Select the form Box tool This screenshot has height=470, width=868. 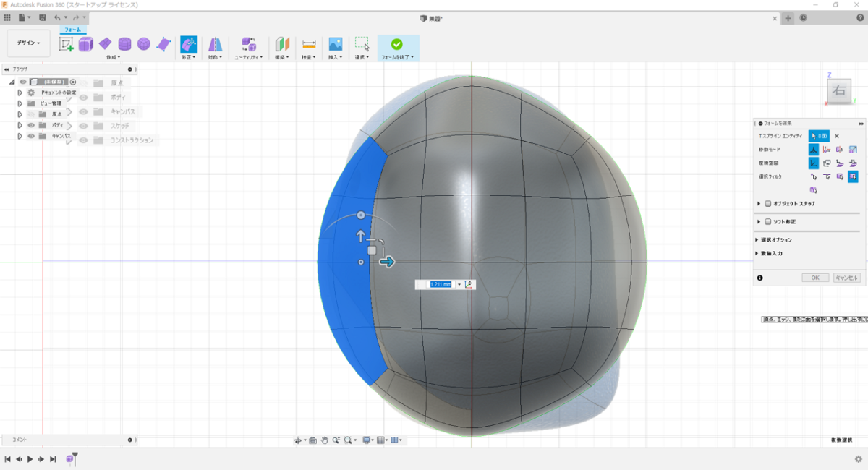(x=86, y=44)
